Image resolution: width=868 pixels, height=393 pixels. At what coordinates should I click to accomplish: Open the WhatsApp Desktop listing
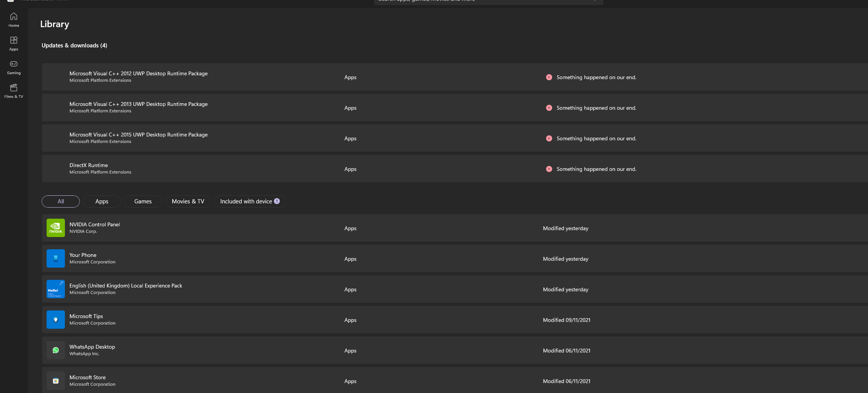(x=455, y=350)
